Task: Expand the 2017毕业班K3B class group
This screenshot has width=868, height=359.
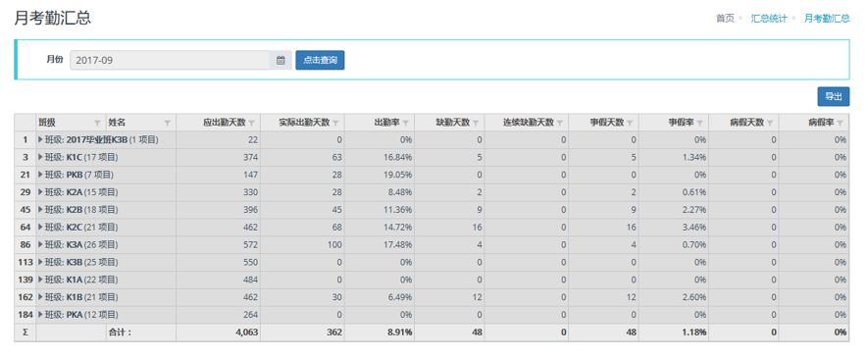Action: (40, 139)
